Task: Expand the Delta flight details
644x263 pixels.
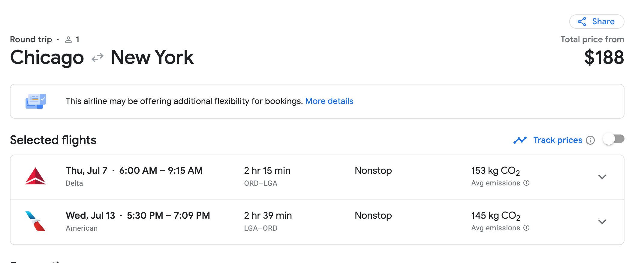Action: pyautogui.click(x=602, y=177)
